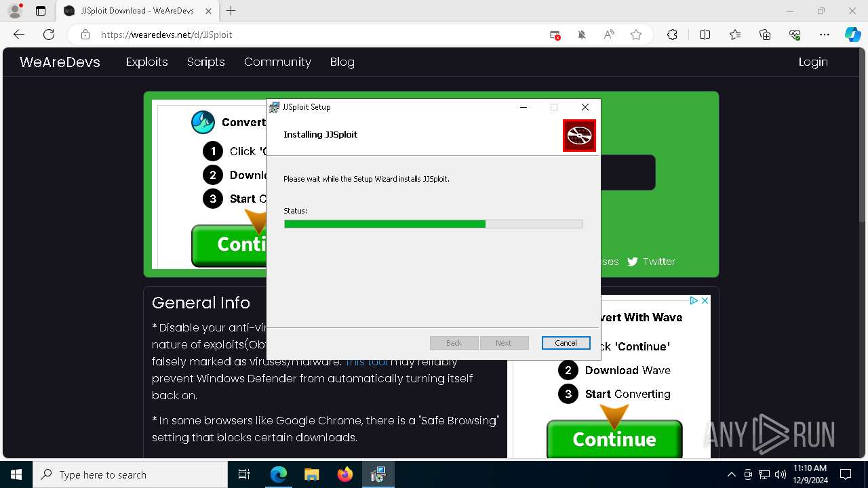This screenshot has height=488, width=868.
Task: Open the taskbar clock showing 11:10 AM
Action: point(810,474)
